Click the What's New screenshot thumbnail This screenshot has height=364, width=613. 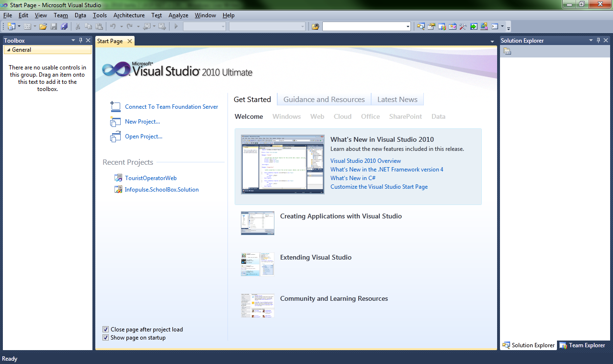click(x=283, y=164)
